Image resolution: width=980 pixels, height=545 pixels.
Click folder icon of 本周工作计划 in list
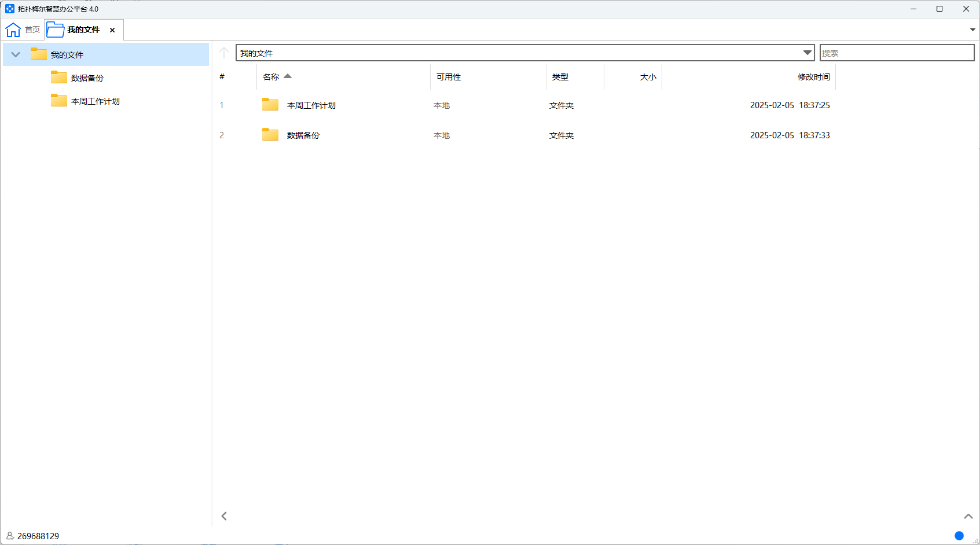click(x=270, y=104)
